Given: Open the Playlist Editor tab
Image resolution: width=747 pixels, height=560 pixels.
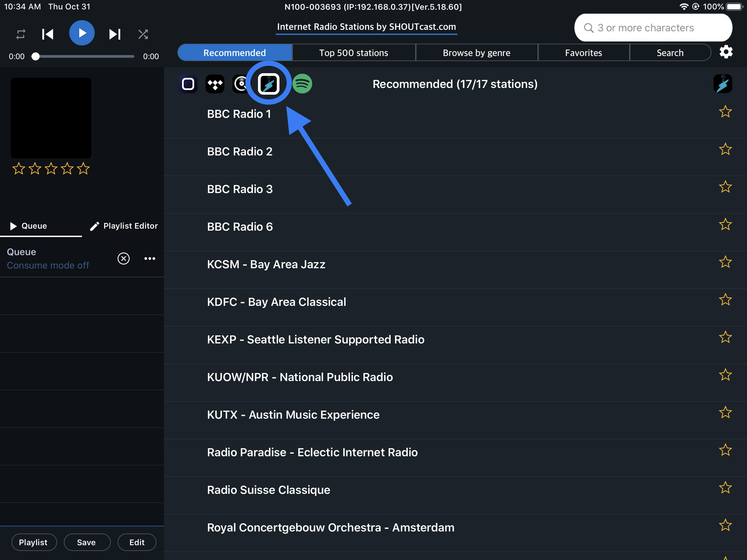Looking at the screenshot, I should pos(124,226).
